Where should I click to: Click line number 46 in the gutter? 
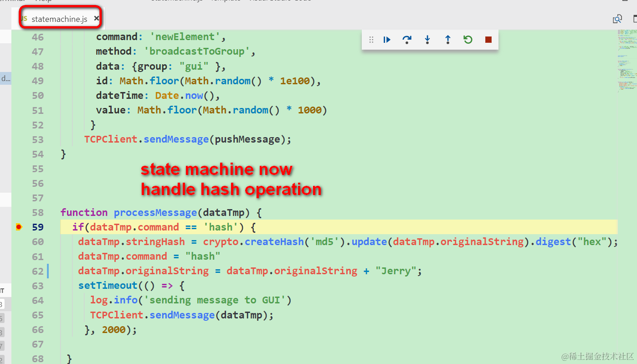coord(38,37)
